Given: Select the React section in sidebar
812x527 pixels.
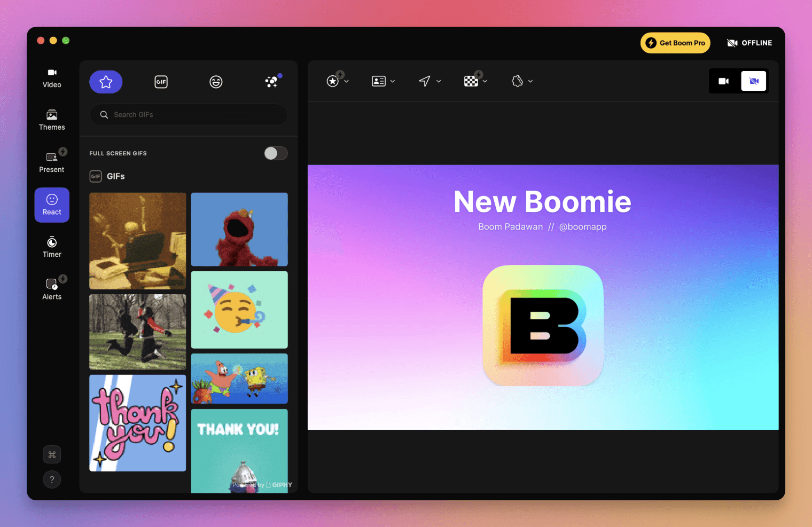Looking at the screenshot, I should pos(52,205).
